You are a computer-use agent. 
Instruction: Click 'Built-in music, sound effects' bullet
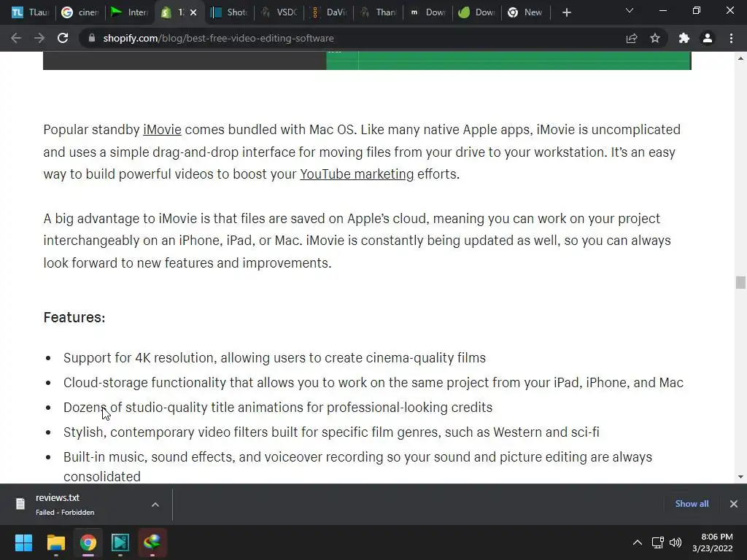357,467
